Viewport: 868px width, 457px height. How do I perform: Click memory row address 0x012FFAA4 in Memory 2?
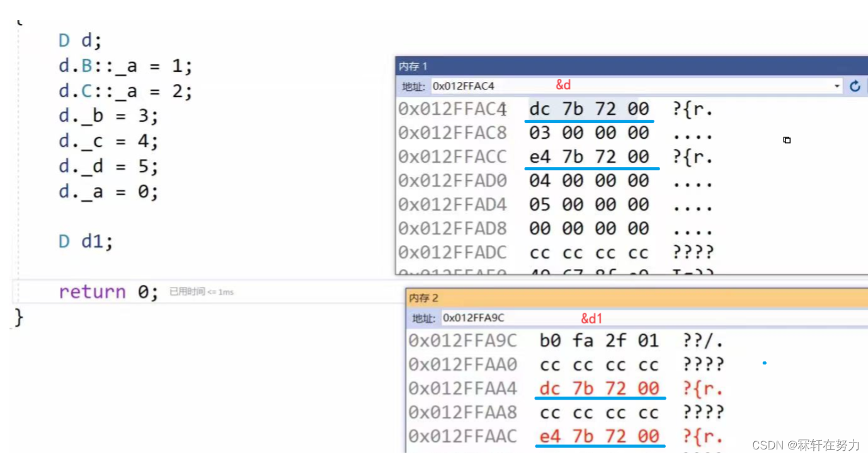point(462,388)
